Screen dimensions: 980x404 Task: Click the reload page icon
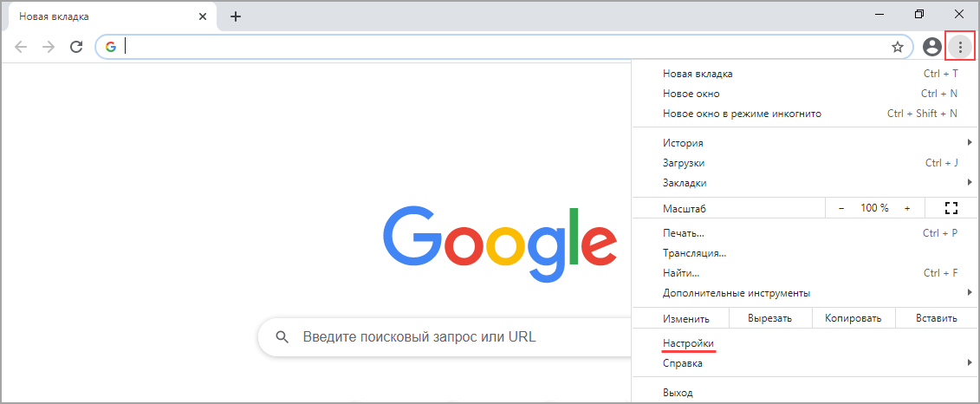click(76, 47)
